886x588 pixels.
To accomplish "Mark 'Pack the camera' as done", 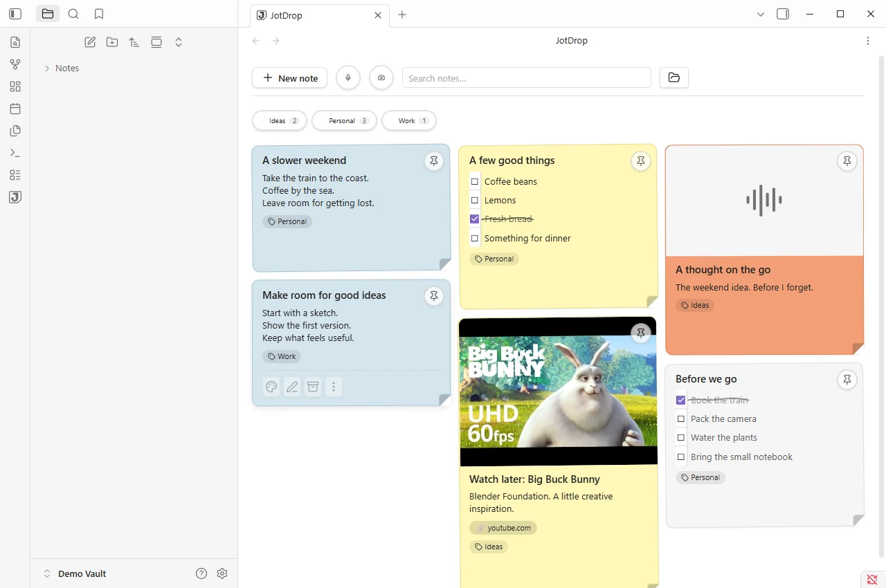I will (681, 419).
